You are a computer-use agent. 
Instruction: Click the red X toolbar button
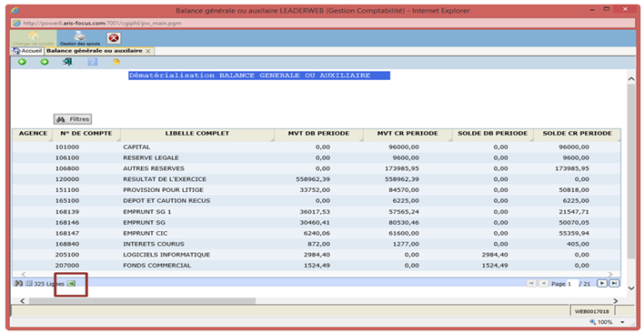[114, 38]
